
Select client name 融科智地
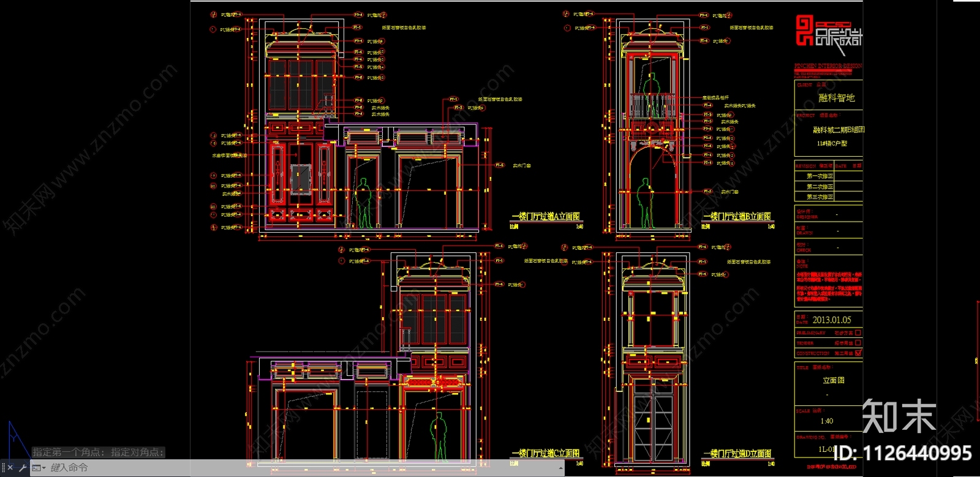click(x=836, y=98)
